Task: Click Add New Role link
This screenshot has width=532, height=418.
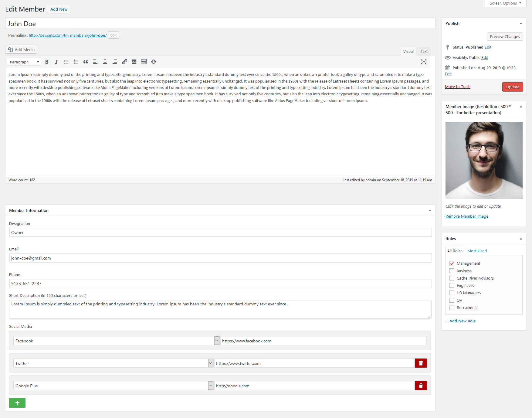Action: pyautogui.click(x=460, y=321)
